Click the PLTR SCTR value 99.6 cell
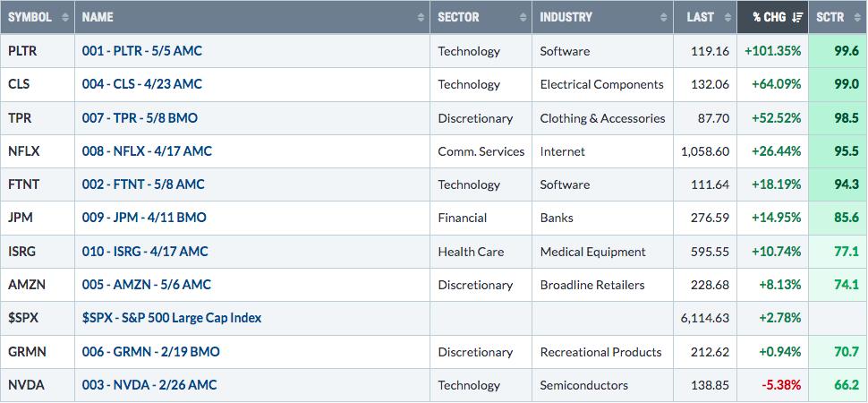 click(x=846, y=51)
